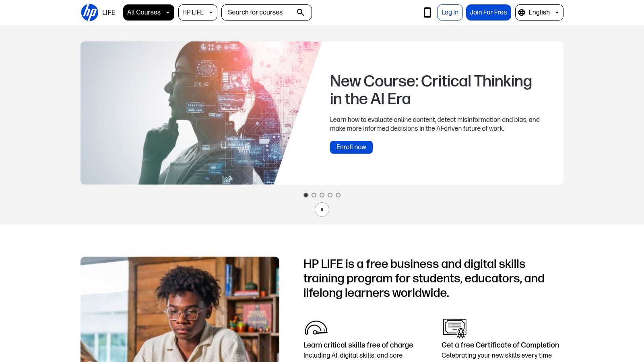Click the HP logo icon

[x=90, y=12]
